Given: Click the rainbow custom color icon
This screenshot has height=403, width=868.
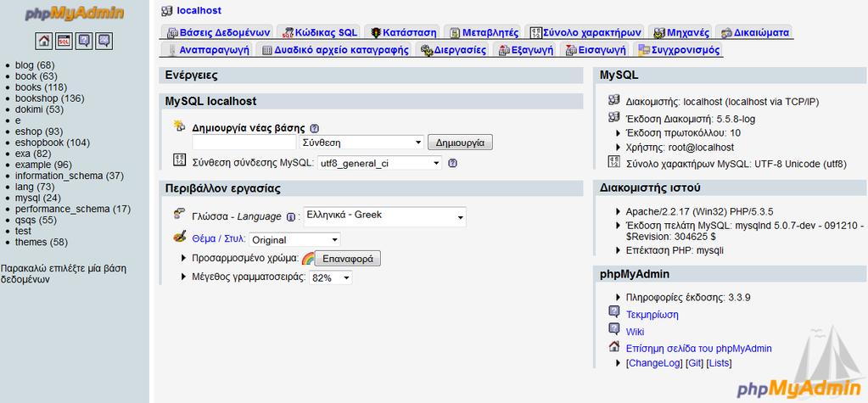Looking at the screenshot, I should tap(308, 258).
